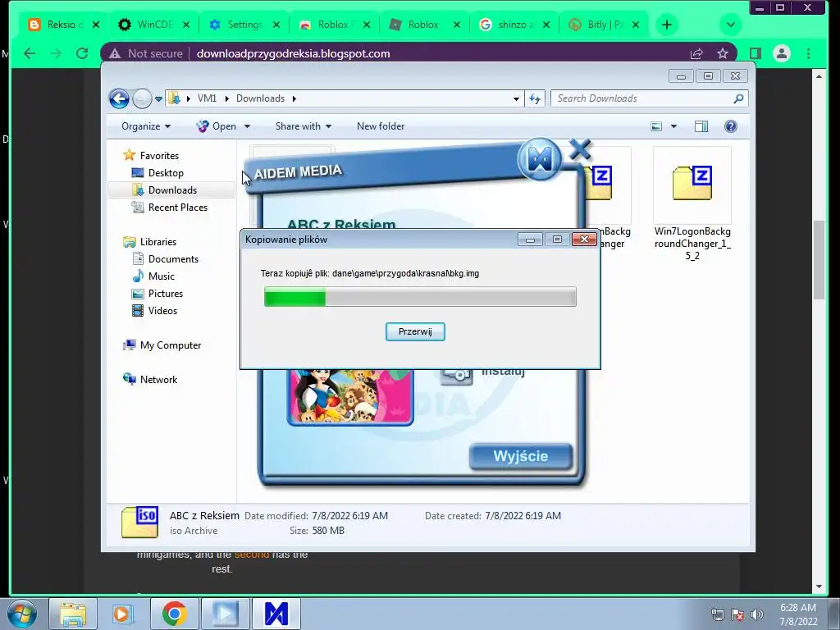Open Chrome tab search dropdown
This screenshot has width=840, height=630.
click(x=731, y=25)
